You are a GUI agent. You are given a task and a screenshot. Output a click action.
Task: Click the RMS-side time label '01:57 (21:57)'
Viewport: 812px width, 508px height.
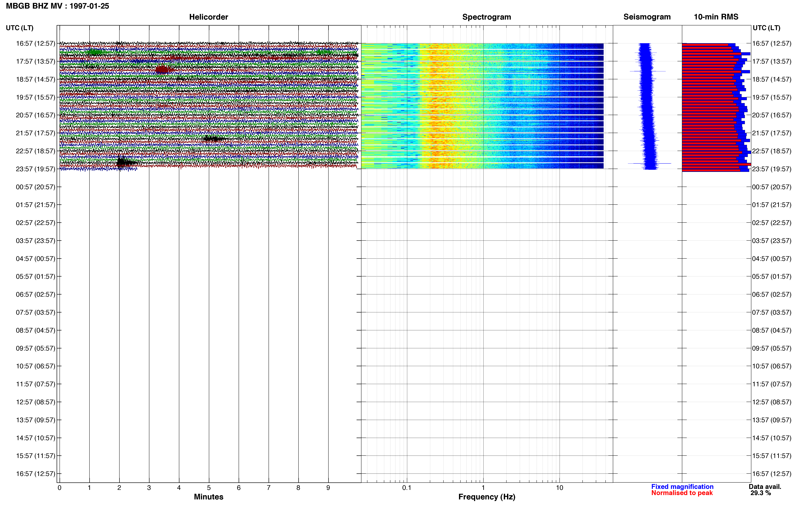coord(772,205)
